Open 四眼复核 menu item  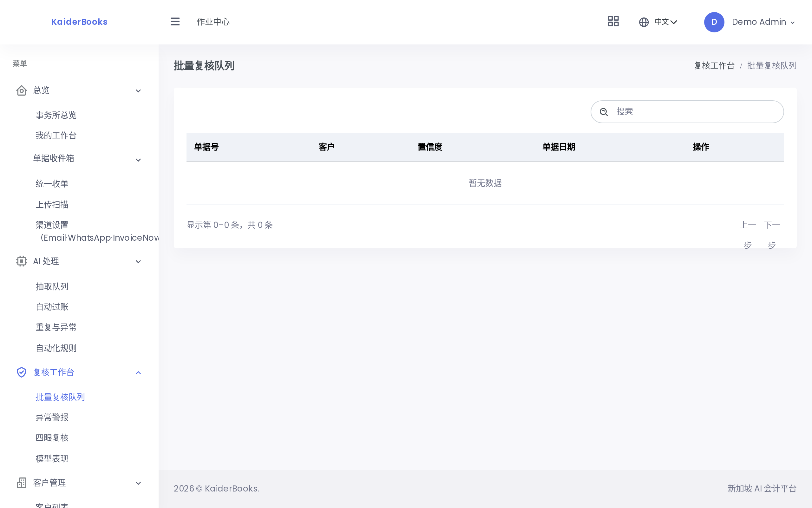click(52, 438)
